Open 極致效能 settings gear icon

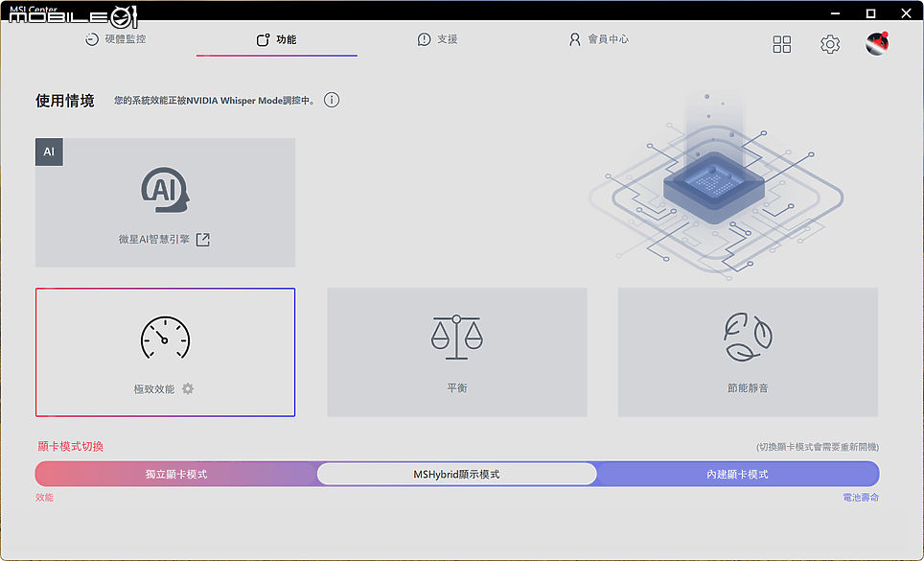(x=188, y=389)
